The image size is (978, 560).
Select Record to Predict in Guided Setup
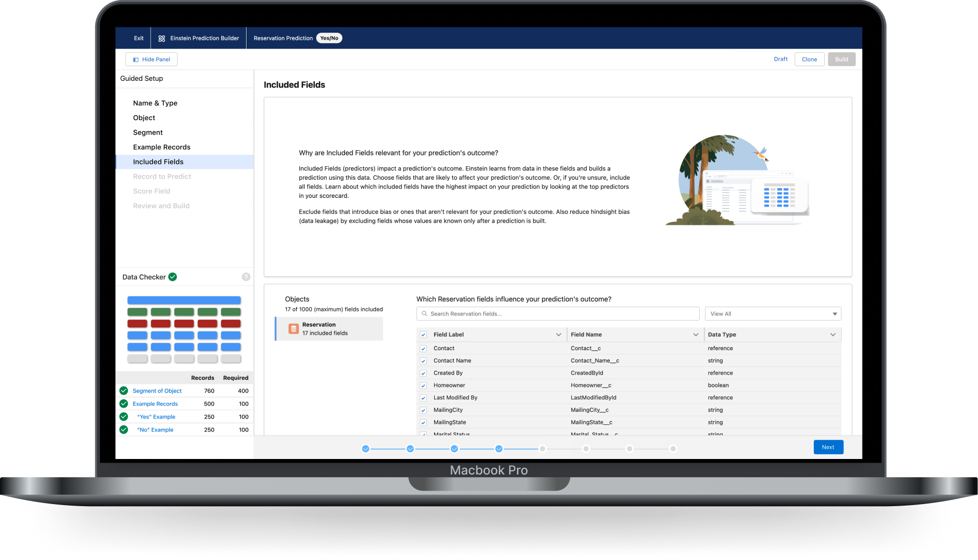click(162, 177)
